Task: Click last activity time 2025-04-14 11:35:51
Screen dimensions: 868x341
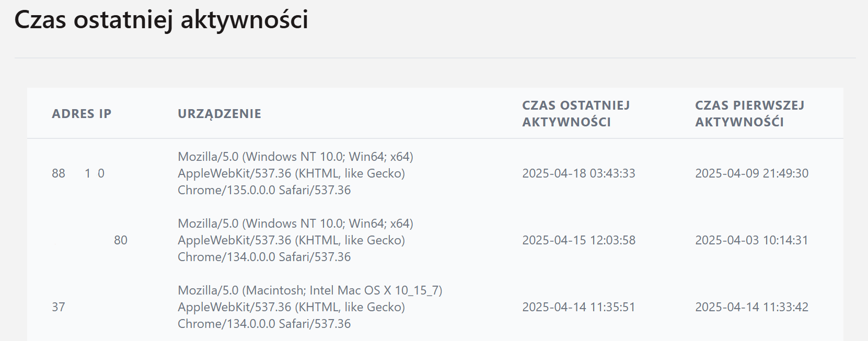Action: [578, 307]
